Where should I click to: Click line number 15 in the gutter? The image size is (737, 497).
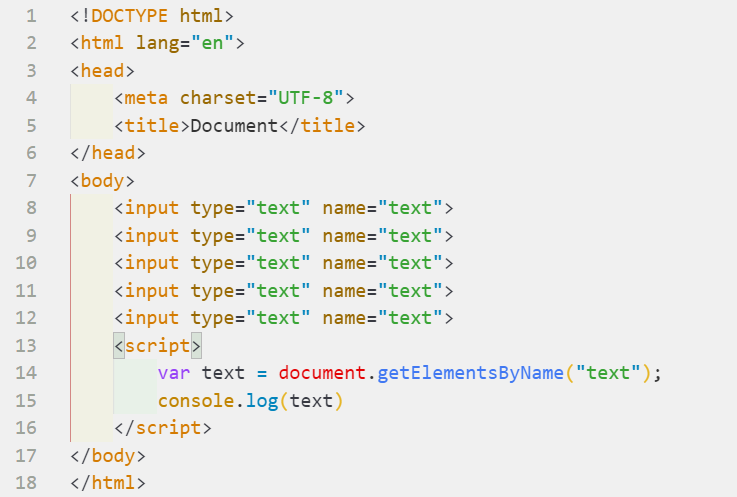coord(26,401)
